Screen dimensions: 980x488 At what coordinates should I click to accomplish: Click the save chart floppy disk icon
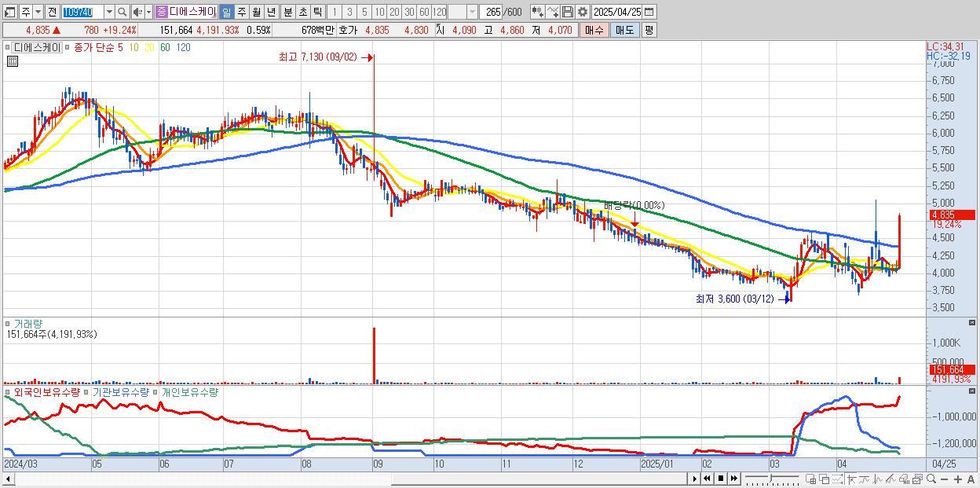pos(568,12)
